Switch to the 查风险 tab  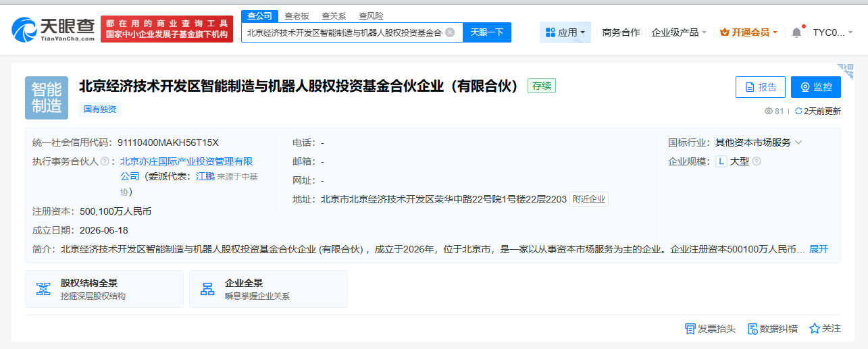point(371,16)
